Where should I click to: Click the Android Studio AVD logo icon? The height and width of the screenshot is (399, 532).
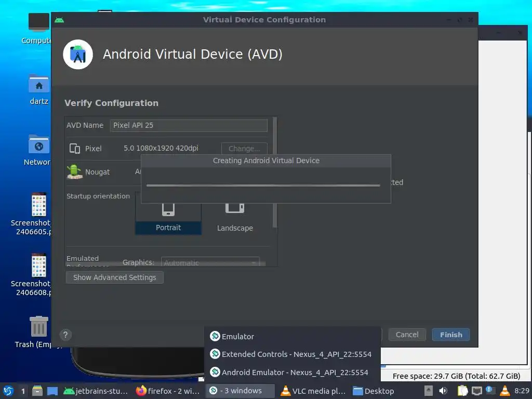(x=78, y=54)
